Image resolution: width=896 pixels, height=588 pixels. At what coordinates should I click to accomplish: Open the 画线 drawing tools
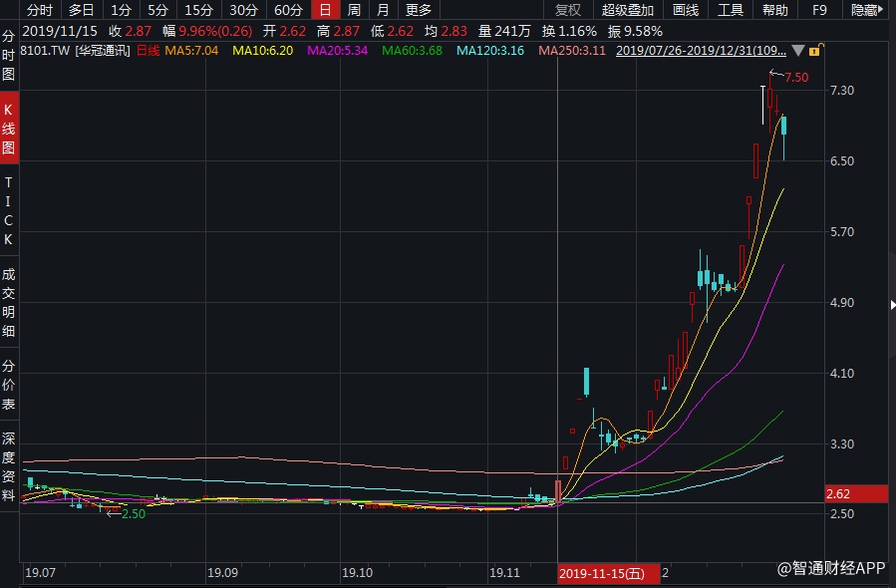[686, 10]
